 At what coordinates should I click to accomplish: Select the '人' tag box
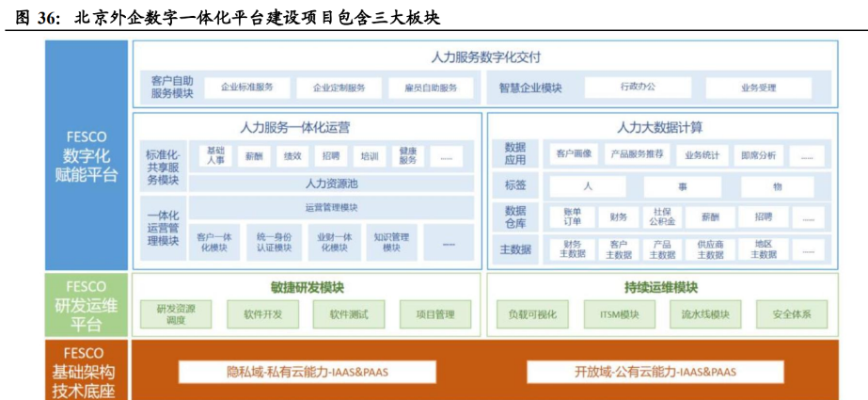pos(588,186)
